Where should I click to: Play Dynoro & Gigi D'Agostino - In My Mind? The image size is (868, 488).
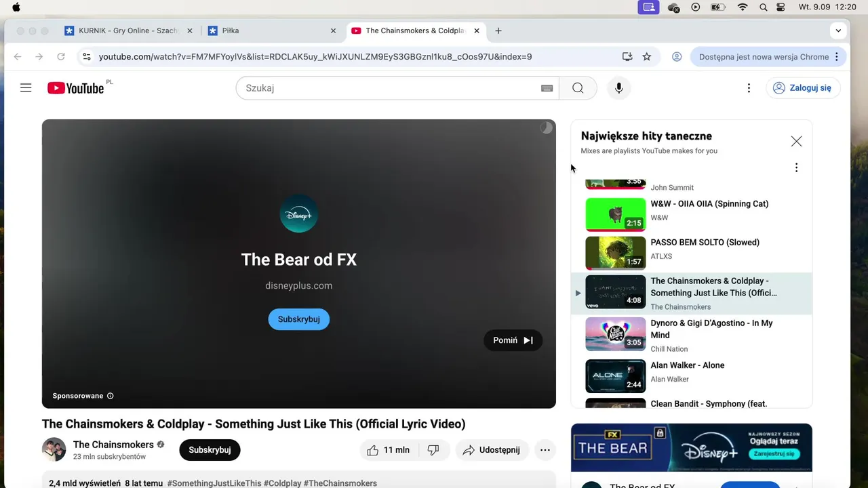pos(692,335)
